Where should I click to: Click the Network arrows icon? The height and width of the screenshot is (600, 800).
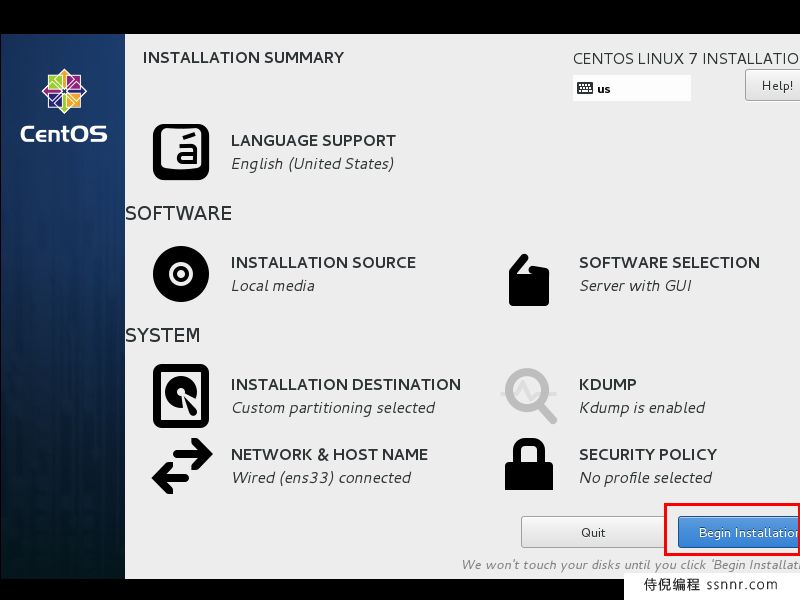tap(182, 466)
